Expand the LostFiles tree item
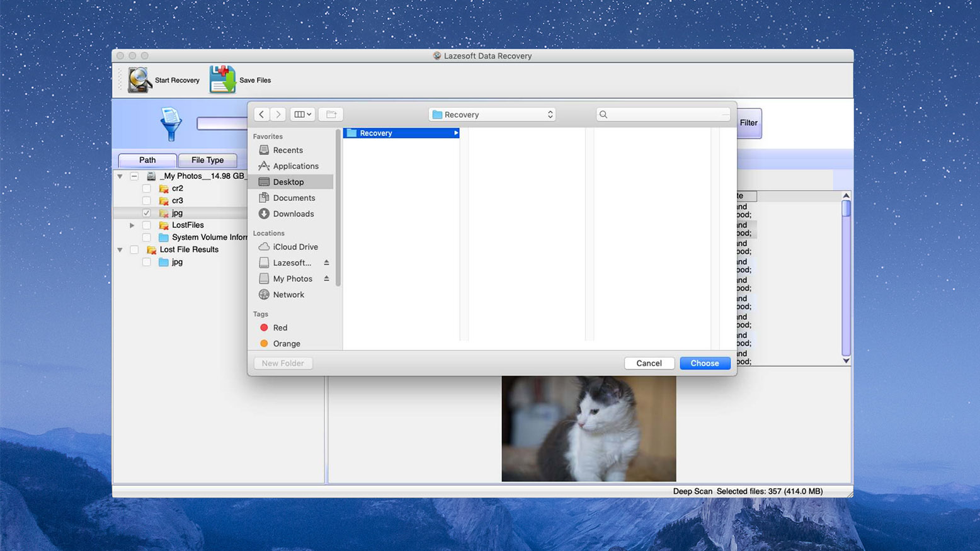Screen dimensions: 980x551 coord(132,225)
